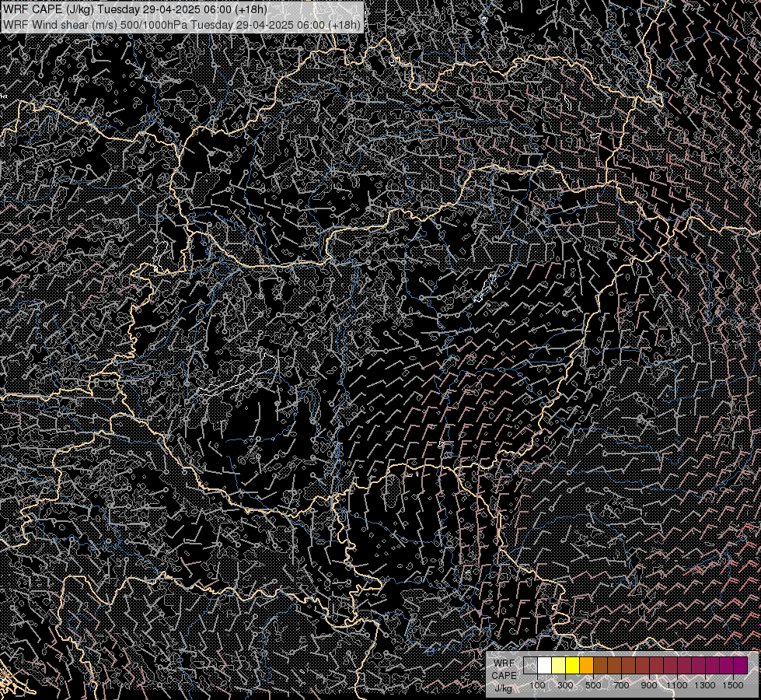Click the 1300 legend label

[705, 685]
